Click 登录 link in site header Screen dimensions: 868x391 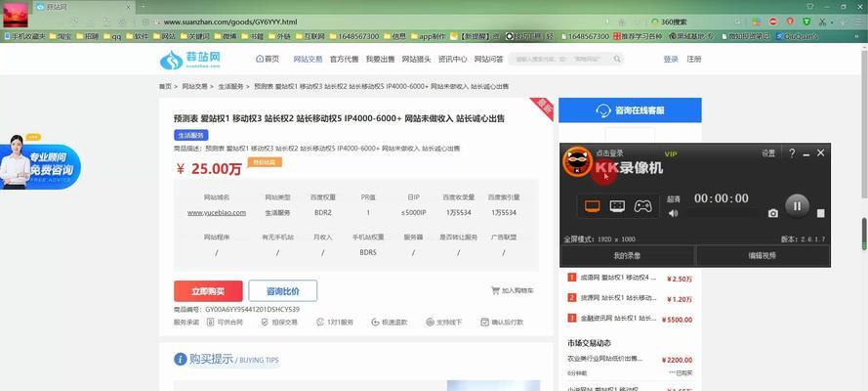click(671, 60)
